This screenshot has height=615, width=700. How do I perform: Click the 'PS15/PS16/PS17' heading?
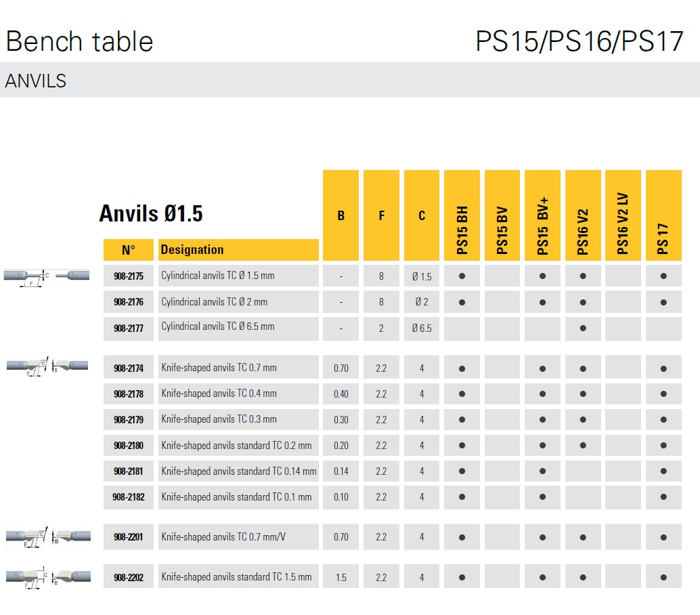579,41
